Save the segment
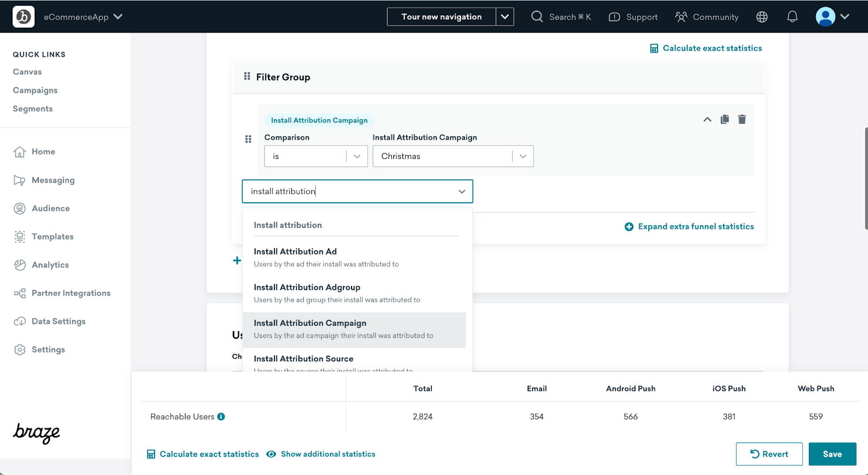The image size is (868, 475). (832, 454)
